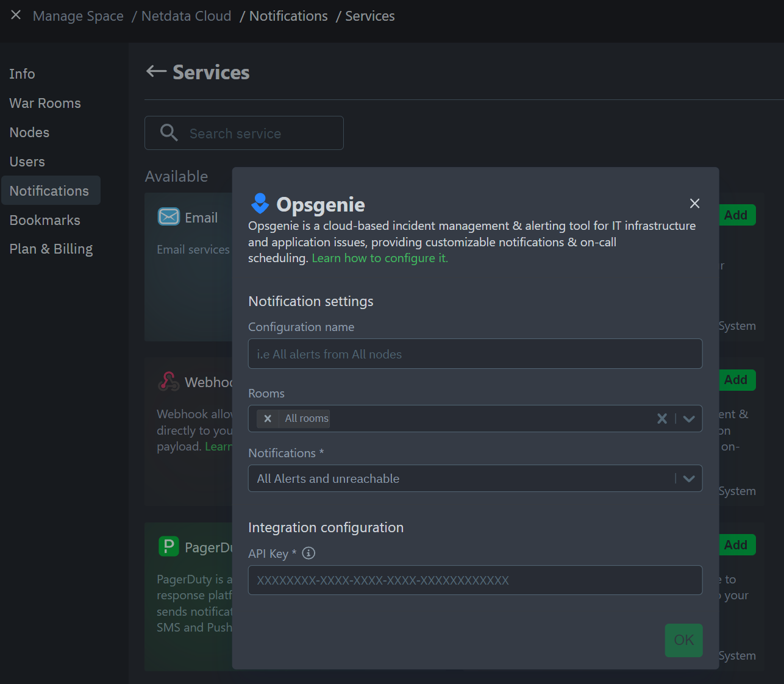This screenshot has width=784, height=684.
Task: Click the Email service icon
Action: pos(169,217)
